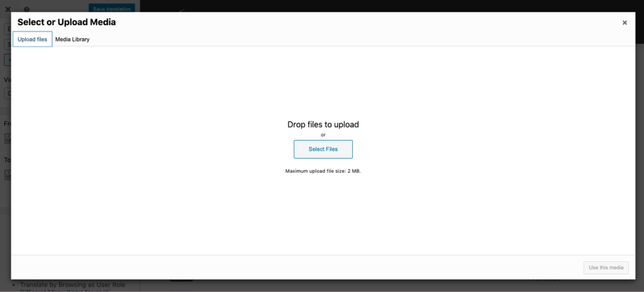Open the Media Library tab

click(72, 40)
